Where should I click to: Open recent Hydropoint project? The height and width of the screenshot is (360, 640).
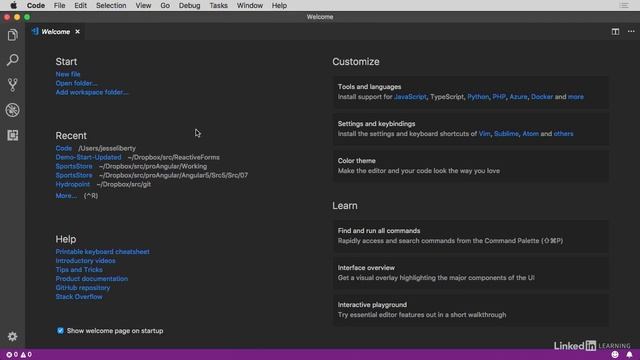click(x=73, y=184)
